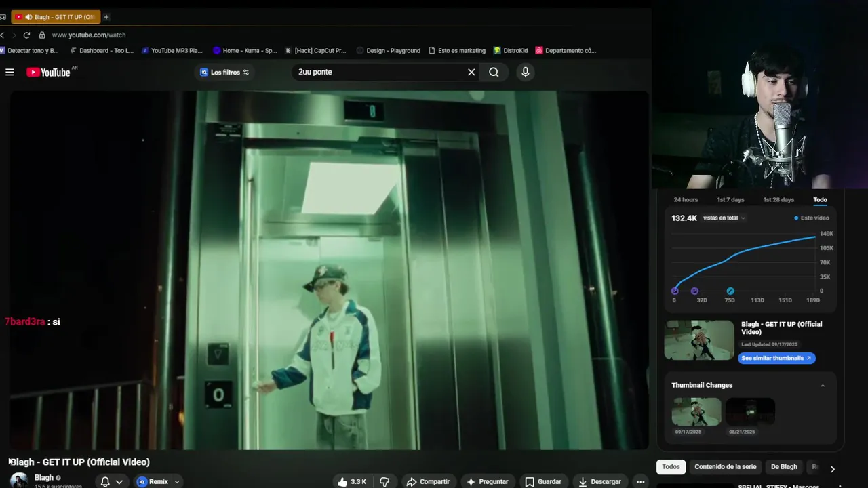Image resolution: width=868 pixels, height=488 pixels.
Task: Select the '24 hours' stats range tab
Action: (x=686, y=200)
